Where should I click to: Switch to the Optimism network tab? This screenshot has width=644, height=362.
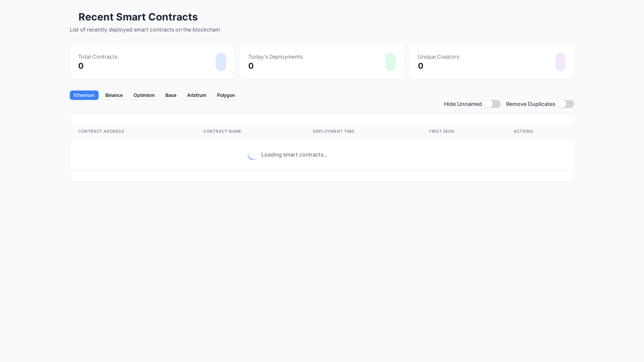[144, 95]
